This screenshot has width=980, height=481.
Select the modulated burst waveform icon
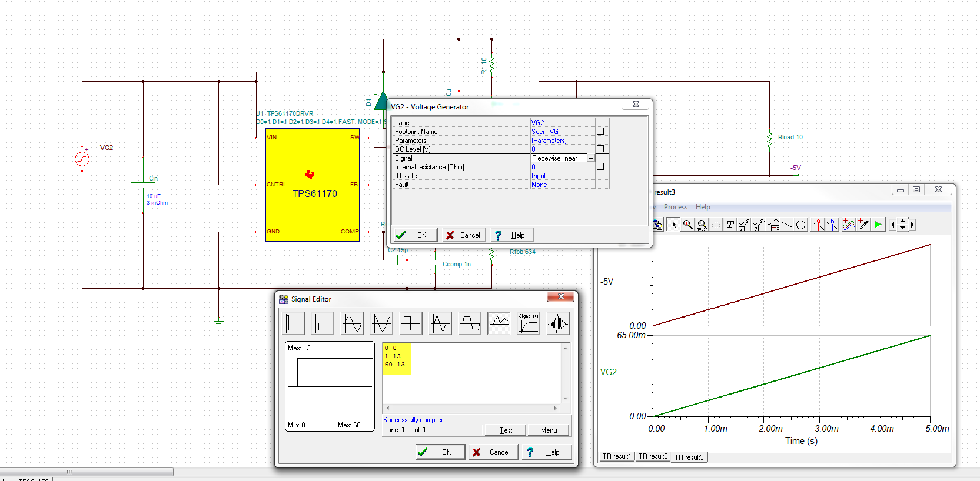click(558, 323)
